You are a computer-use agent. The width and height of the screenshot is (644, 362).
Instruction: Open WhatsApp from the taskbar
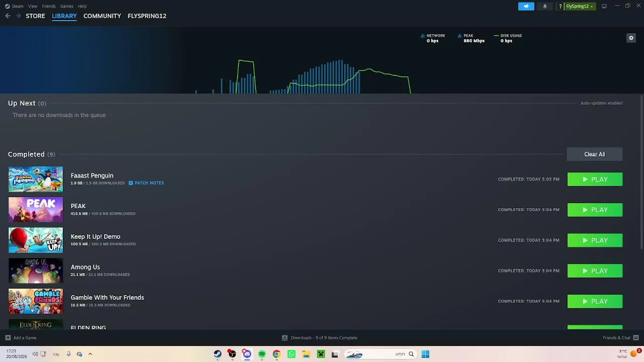(x=291, y=354)
